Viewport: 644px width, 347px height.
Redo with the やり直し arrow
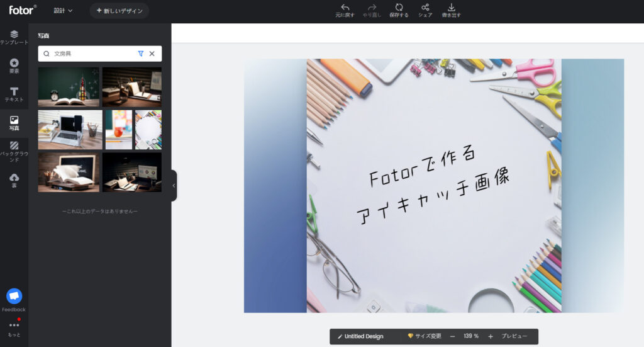[x=372, y=11]
